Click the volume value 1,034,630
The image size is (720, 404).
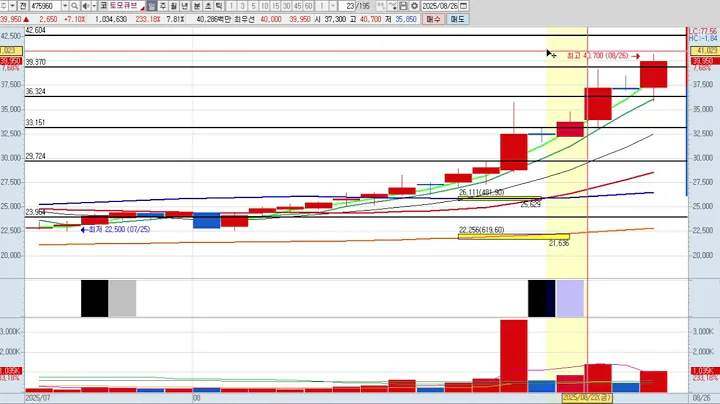(x=111, y=19)
